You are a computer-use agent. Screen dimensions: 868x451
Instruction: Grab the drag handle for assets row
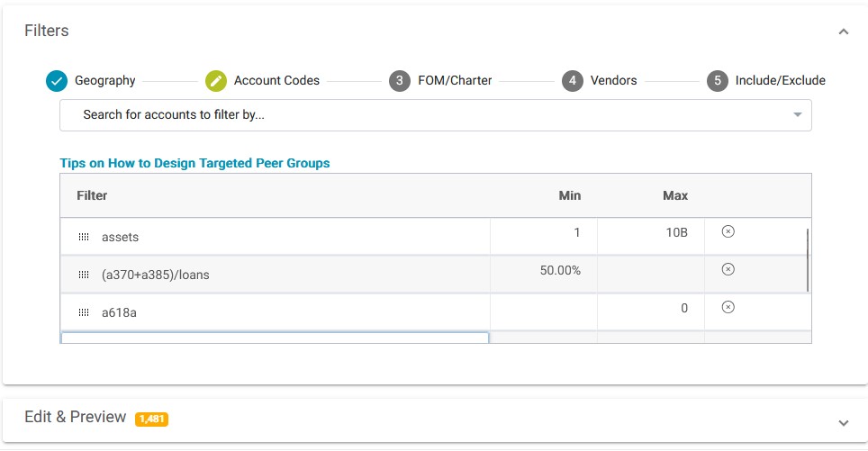84,237
